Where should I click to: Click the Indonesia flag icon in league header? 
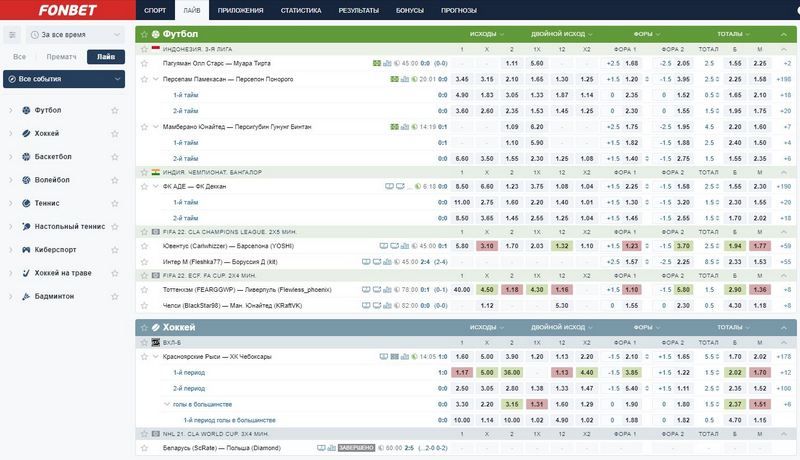[156, 49]
